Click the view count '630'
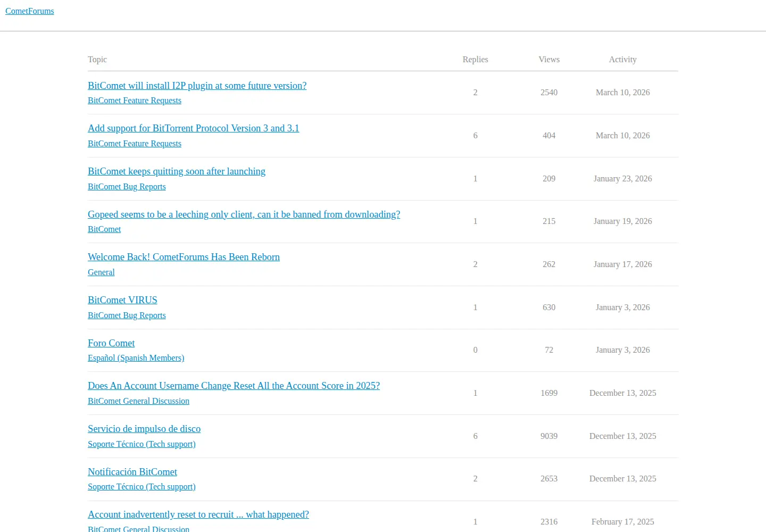Image resolution: width=766 pixels, height=532 pixels. coord(549,307)
